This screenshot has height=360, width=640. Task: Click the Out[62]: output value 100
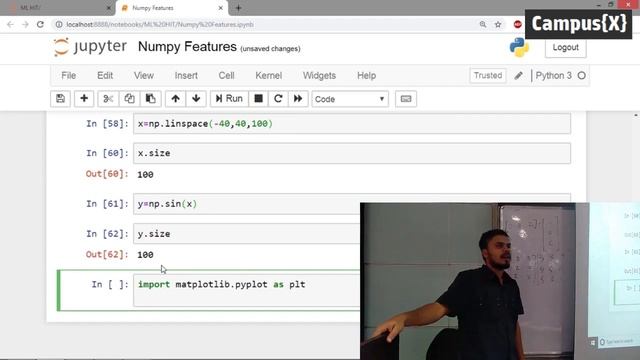(145, 255)
